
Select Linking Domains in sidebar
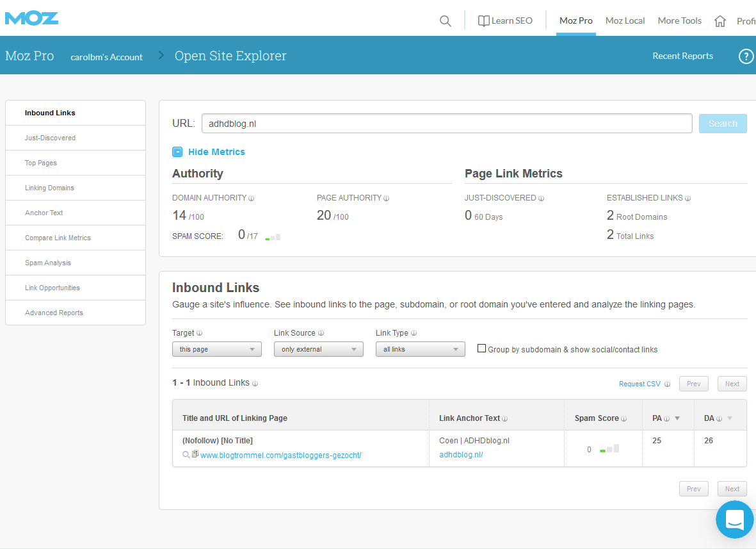coord(76,188)
